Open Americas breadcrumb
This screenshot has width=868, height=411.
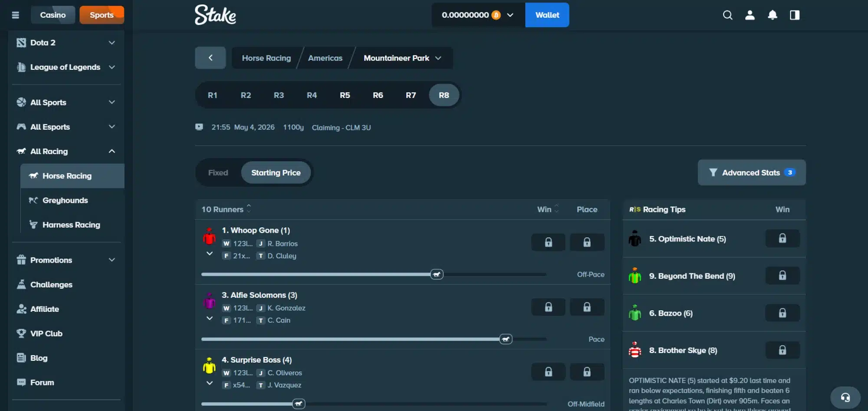[325, 58]
